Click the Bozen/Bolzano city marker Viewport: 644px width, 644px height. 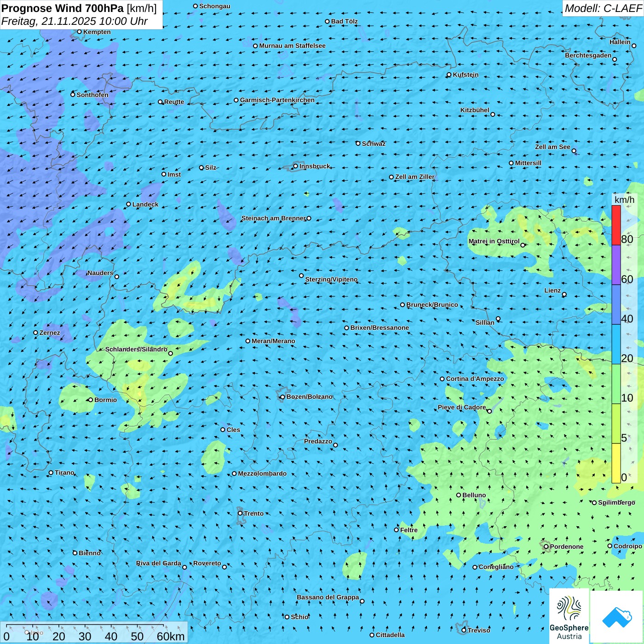point(283,397)
